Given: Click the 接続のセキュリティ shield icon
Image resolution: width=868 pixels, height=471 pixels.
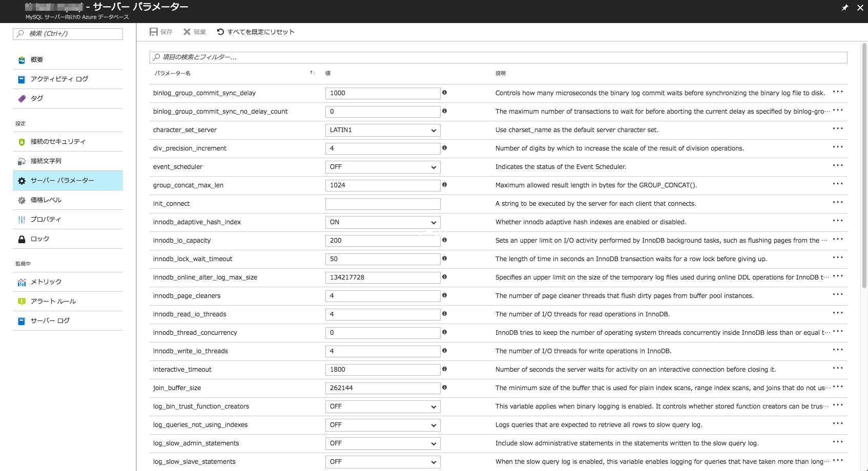Looking at the screenshot, I should click(22, 142).
